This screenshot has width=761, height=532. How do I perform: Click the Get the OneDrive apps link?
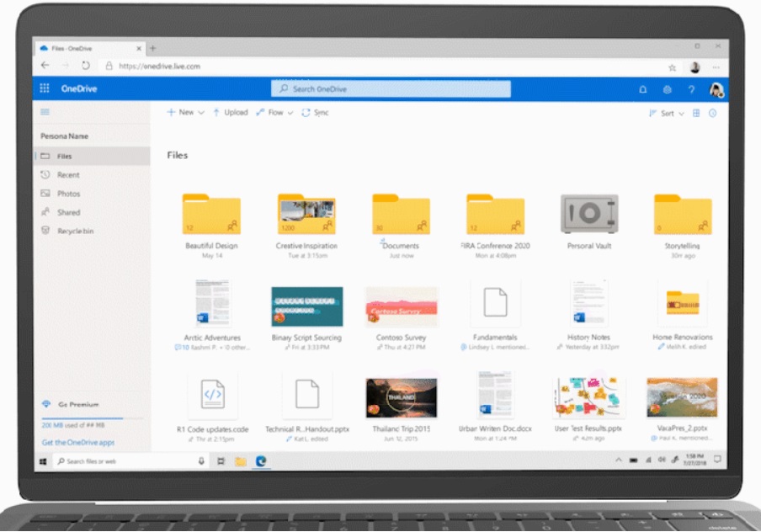pyautogui.click(x=78, y=443)
